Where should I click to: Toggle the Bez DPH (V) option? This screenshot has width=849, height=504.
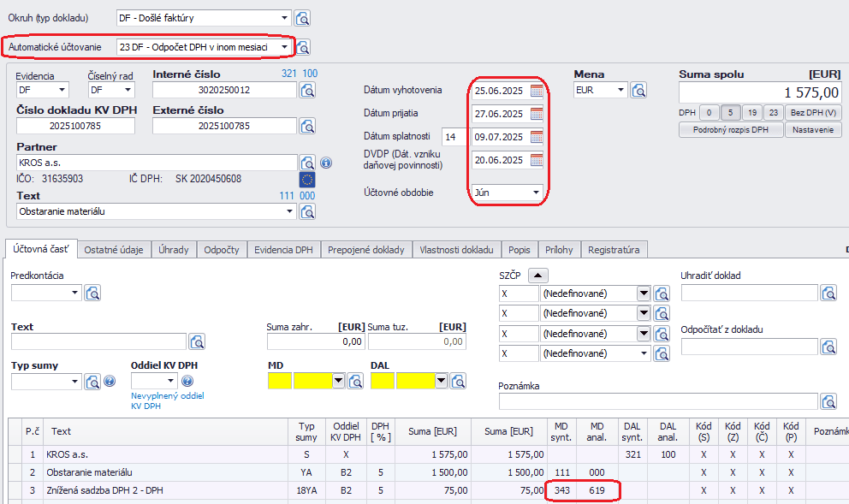813,113
